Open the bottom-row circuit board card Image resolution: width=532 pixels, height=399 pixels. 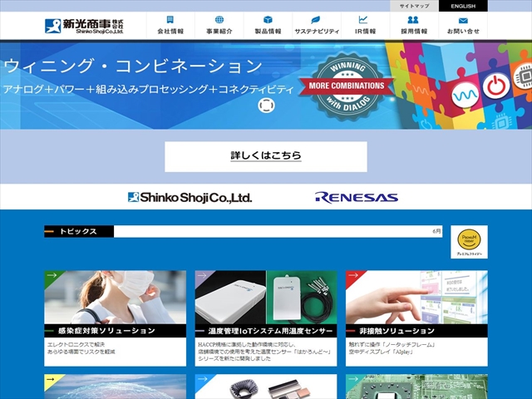pyautogui.click(x=416, y=387)
